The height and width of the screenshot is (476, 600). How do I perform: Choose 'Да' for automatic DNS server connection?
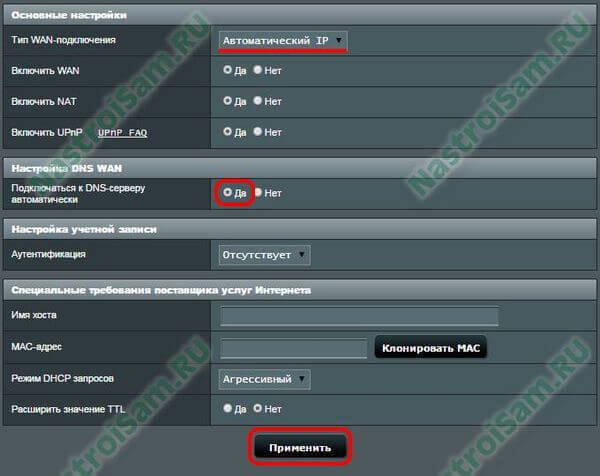[228, 191]
